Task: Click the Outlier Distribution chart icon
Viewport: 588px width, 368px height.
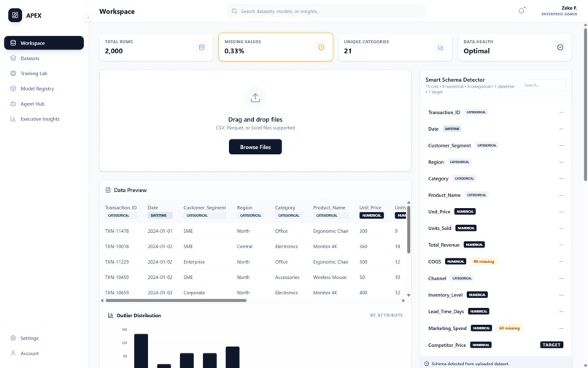Action: [111, 315]
